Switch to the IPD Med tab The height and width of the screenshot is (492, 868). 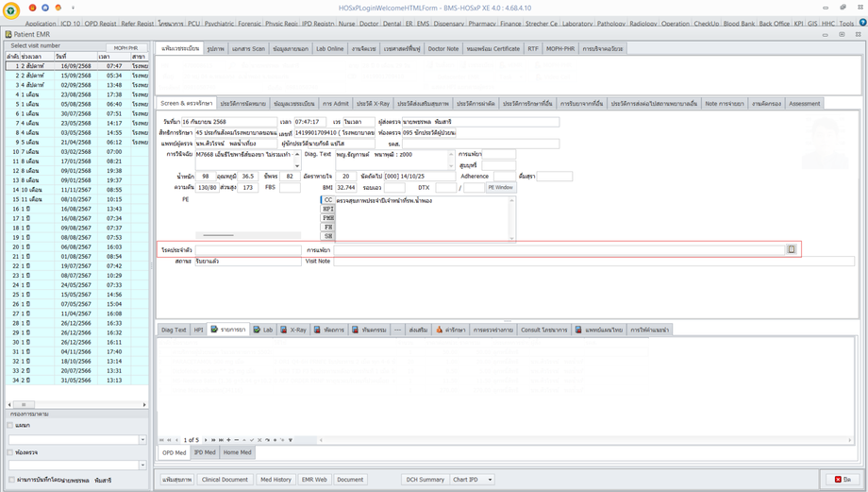(x=205, y=452)
